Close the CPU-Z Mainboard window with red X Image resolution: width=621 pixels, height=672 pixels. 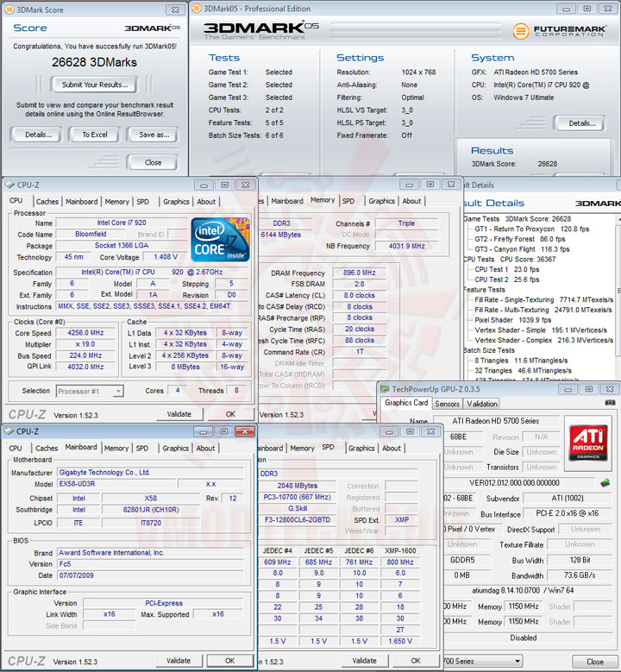pyautogui.click(x=245, y=431)
